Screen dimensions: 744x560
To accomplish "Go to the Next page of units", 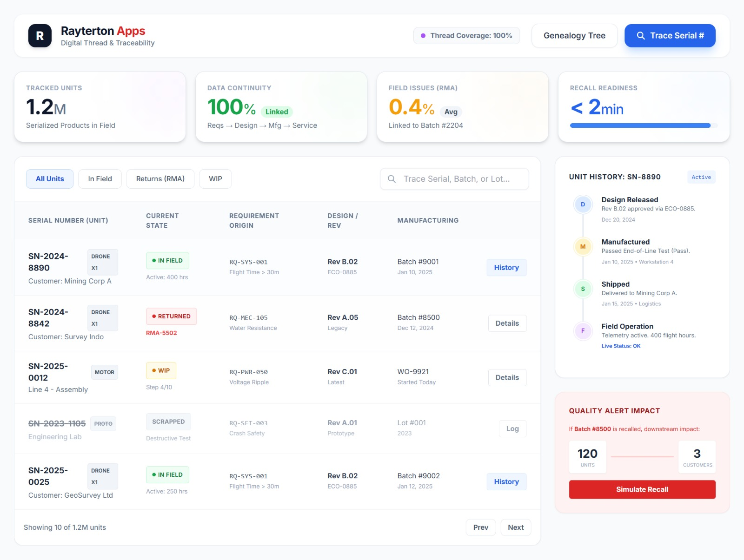I will point(515,527).
